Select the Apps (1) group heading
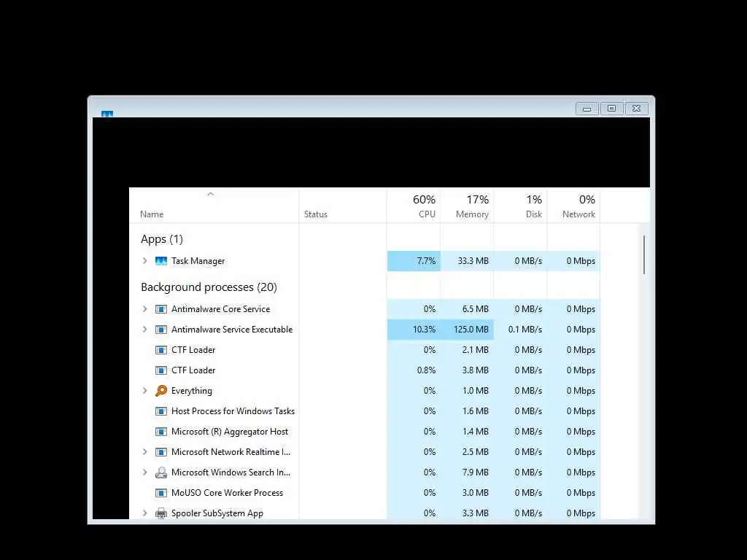 (162, 239)
